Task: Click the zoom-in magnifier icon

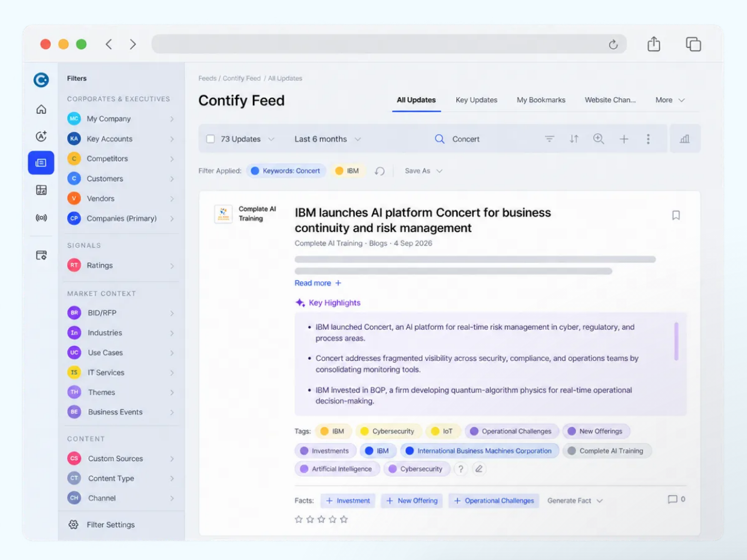Action: point(598,139)
